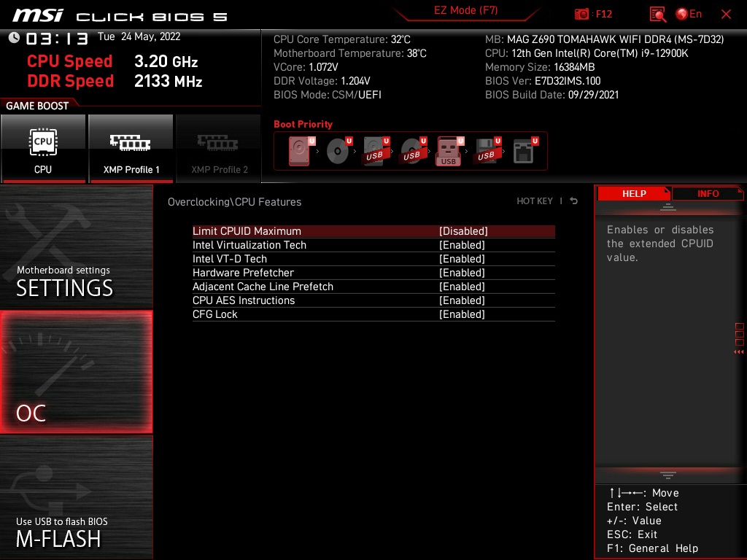This screenshot has width=747, height=560.
Task: Click the Memory Size 16384MB text
Action: click(540, 67)
